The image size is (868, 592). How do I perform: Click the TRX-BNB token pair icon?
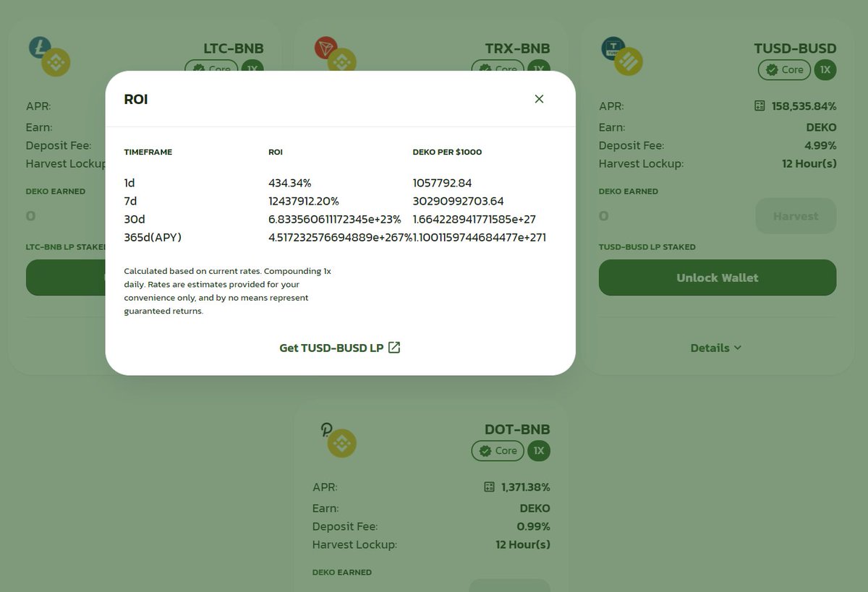coord(335,56)
